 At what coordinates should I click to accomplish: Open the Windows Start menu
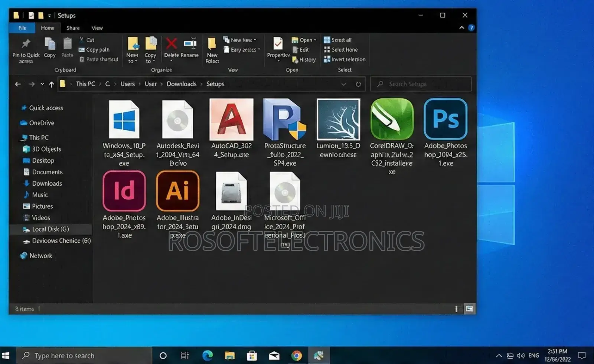tap(6, 355)
